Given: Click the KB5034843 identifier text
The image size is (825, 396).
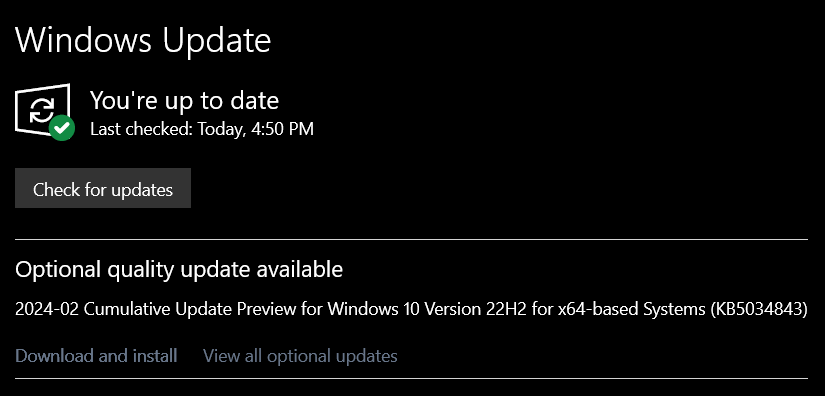Looking at the screenshot, I should point(759,309).
